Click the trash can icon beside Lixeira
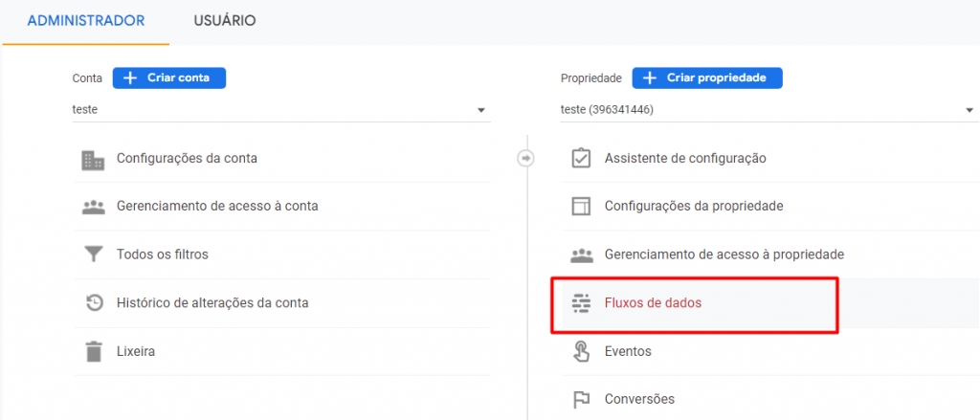 93,351
